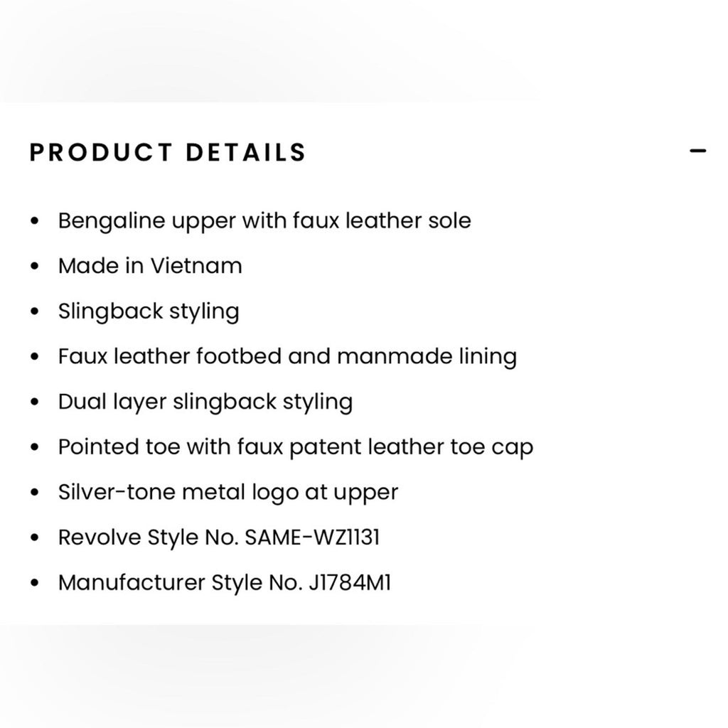Click Pointed toe with faux patent leather line

coord(296,447)
